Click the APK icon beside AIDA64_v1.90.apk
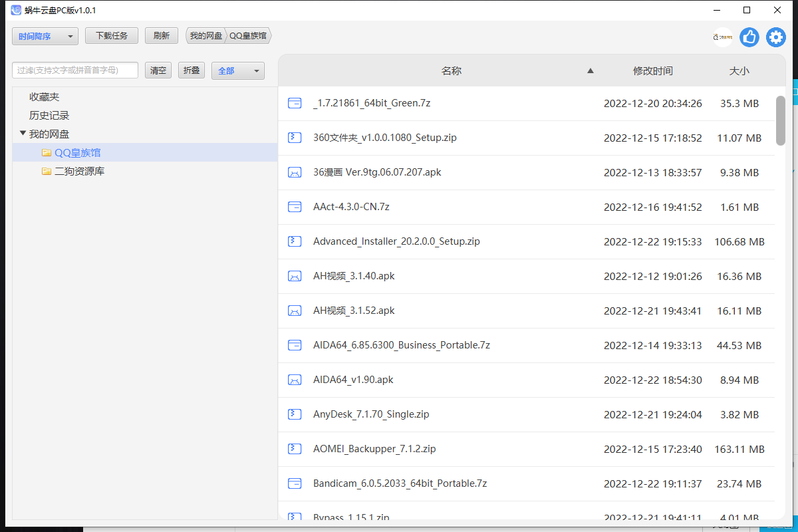The height and width of the screenshot is (532, 798). click(x=295, y=379)
